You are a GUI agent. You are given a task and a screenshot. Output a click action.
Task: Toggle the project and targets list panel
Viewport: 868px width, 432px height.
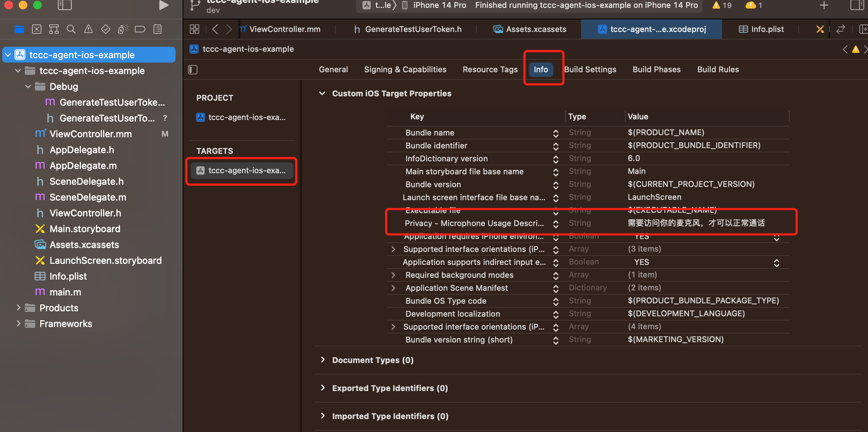(193, 69)
